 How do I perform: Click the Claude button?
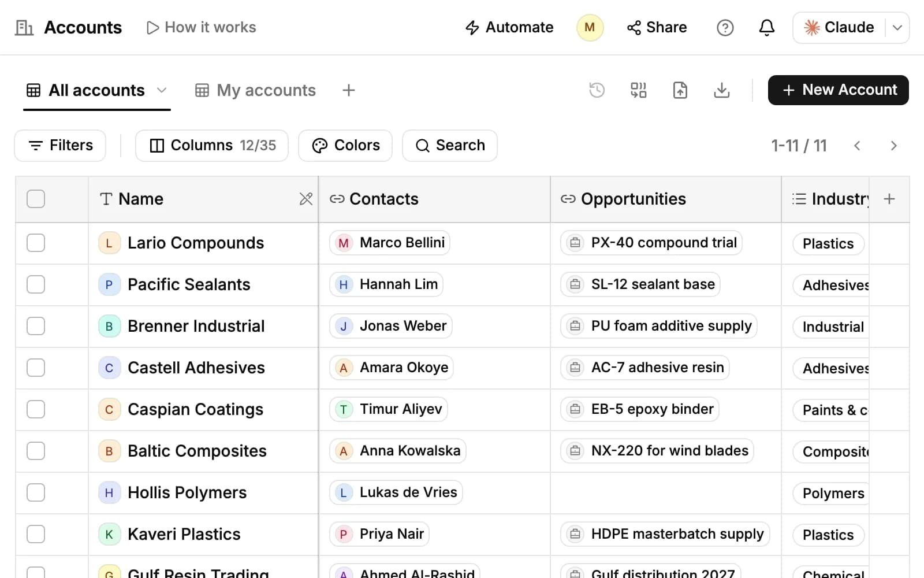(x=839, y=27)
